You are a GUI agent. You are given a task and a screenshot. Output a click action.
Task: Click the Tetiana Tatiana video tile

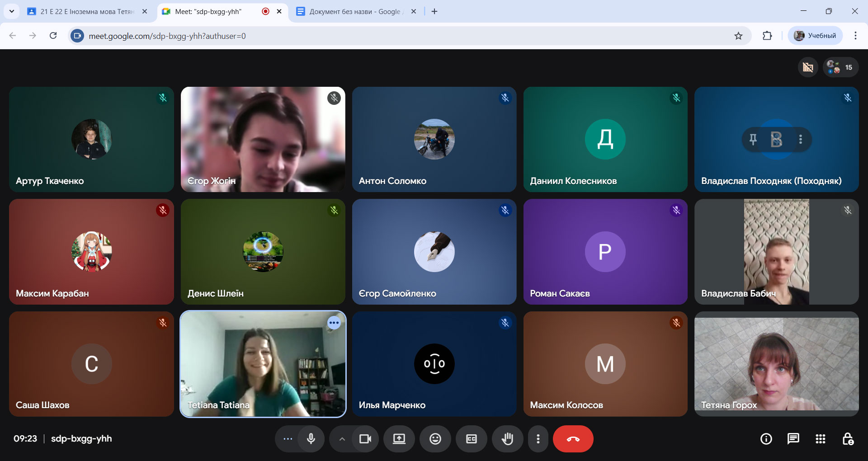click(x=263, y=364)
